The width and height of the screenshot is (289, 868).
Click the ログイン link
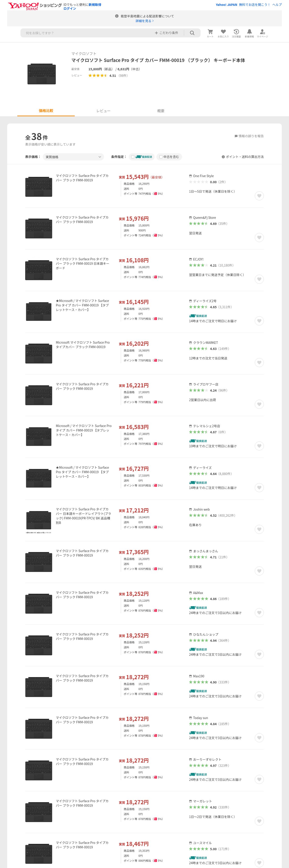[x=70, y=8]
